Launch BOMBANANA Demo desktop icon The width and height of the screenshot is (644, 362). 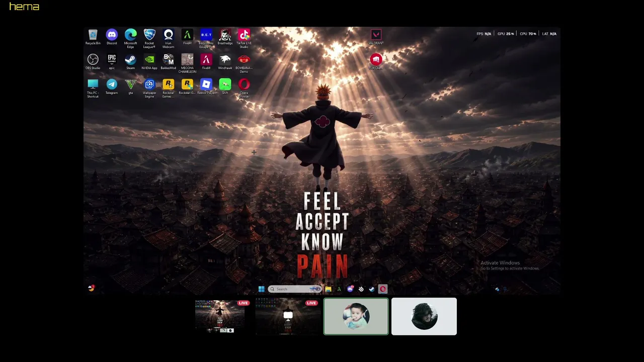coord(244,63)
